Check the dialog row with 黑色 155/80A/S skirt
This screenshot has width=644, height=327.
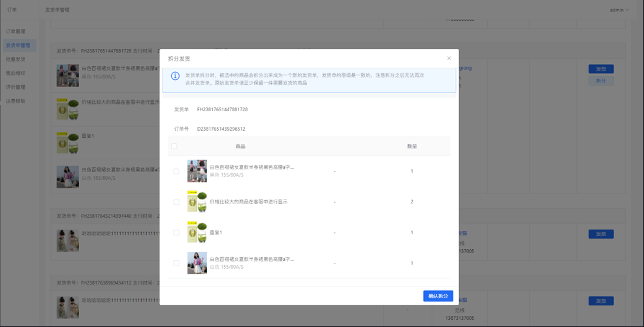176,171
